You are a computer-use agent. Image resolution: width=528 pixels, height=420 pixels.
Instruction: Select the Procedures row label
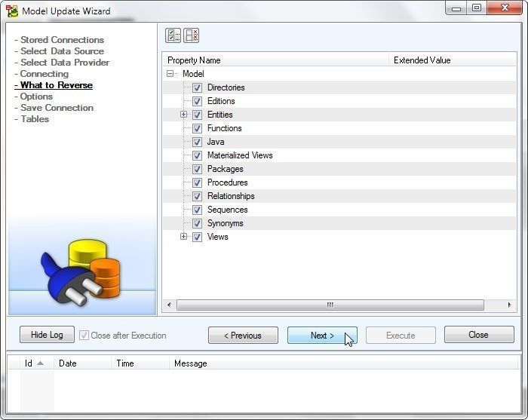click(x=227, y=182)
